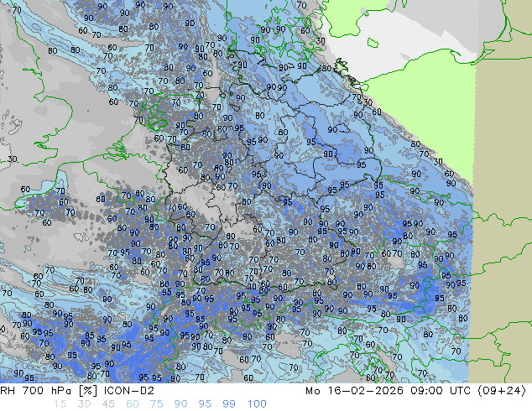
Task: Click the date 'Mo 16-02-2026' label
Action: [354, 391]
